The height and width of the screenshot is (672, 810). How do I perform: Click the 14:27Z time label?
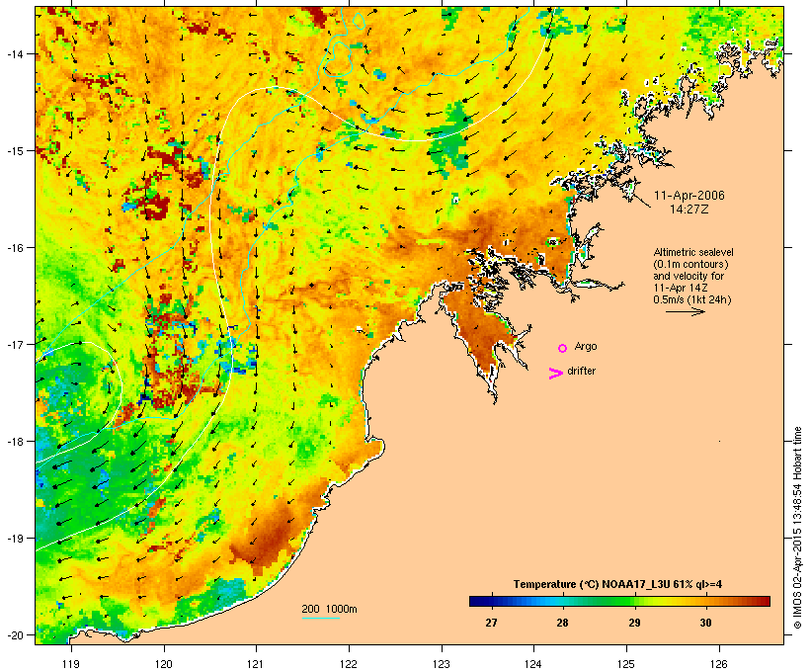tap(689, 210)
